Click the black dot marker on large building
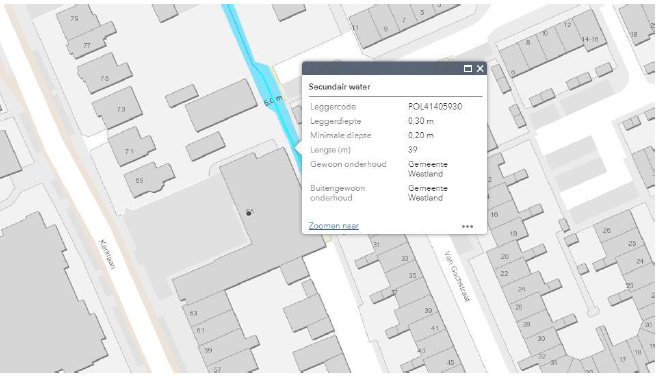Screen dimensions: 665x377 click(x=249, y=213)
